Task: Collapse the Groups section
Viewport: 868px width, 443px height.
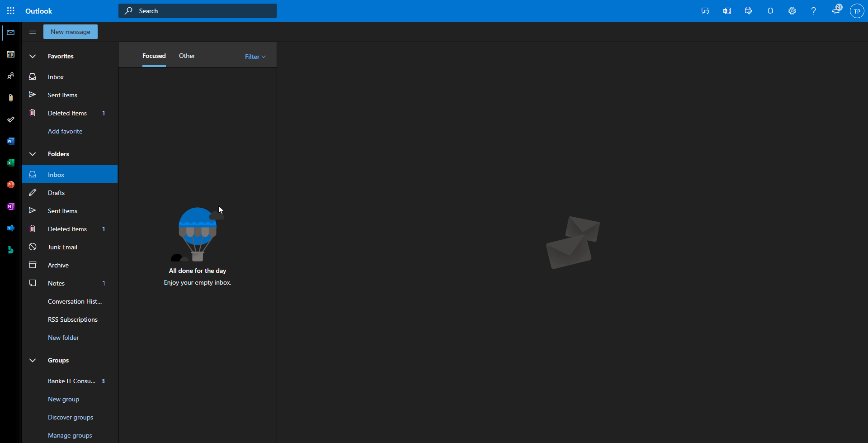Action: (32, 360)
